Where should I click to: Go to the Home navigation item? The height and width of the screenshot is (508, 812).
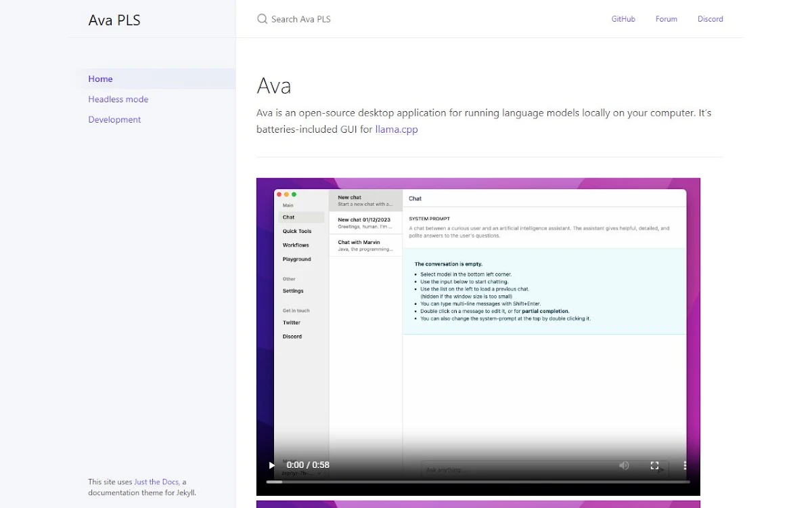157,79
